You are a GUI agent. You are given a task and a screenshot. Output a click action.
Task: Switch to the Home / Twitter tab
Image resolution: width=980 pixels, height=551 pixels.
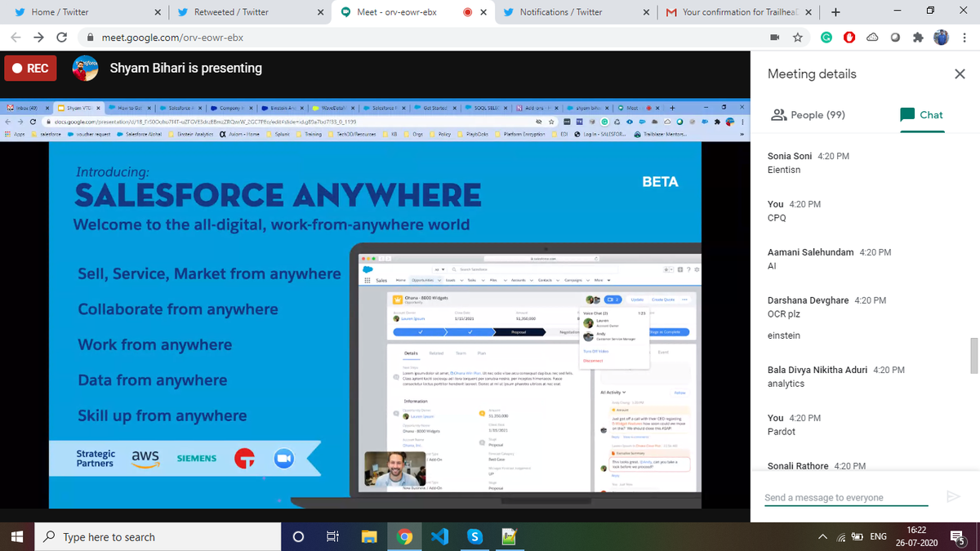coord(86,12)
